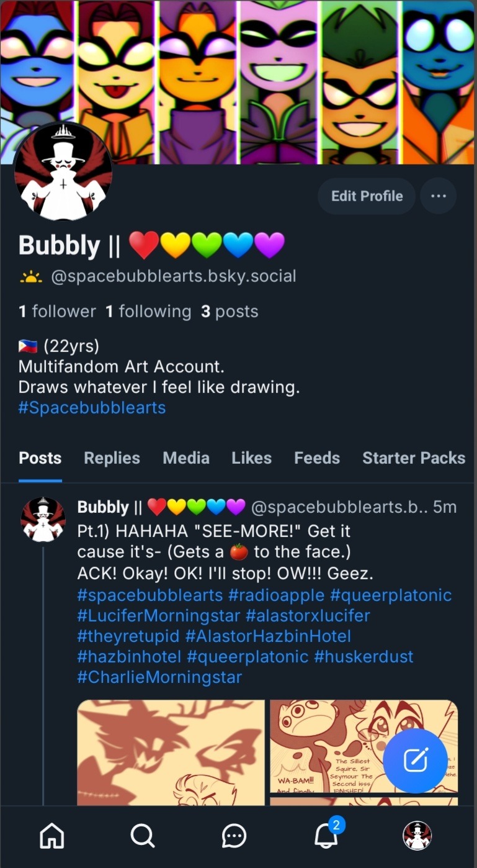Click the Edit Profile button
The image size is (477, 868).
[367, 196]
